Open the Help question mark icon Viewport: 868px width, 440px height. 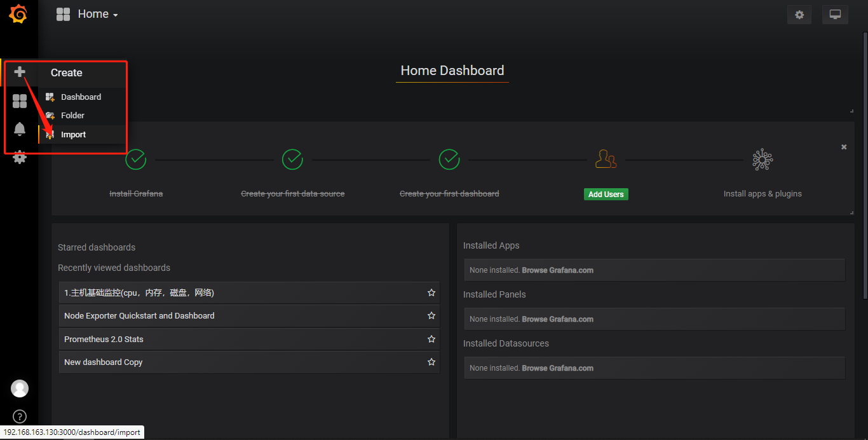pyautogui.click(x=20, y=417)
